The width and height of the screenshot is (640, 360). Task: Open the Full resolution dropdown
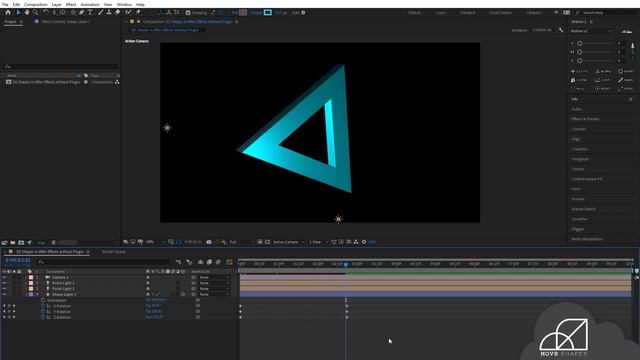click(241, 242)
